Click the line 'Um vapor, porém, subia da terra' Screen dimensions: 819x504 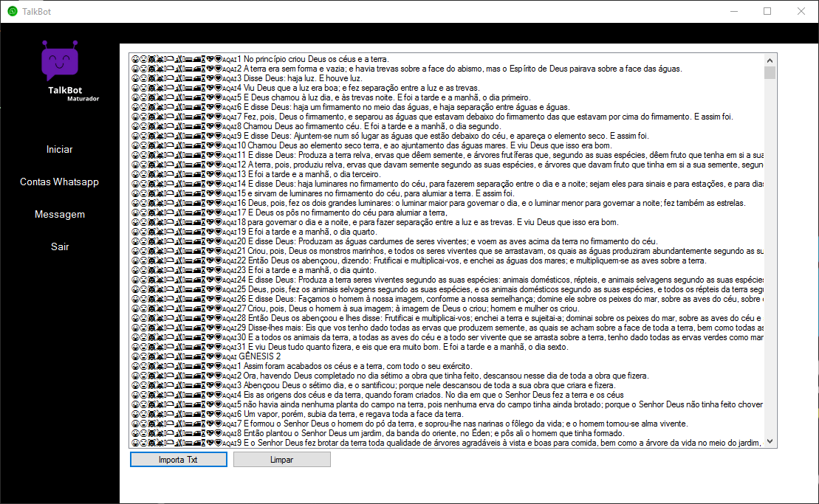pyautogui.click(x=297, y=414)
